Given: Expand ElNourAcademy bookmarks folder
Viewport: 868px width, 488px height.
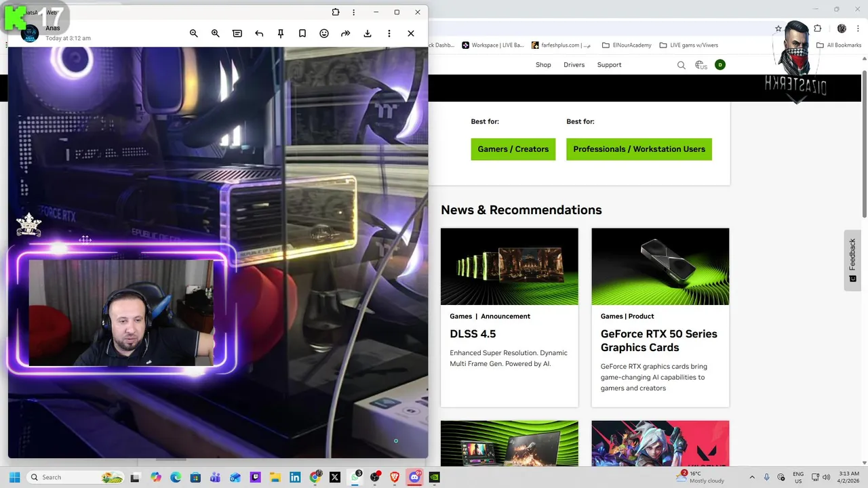Looking at the screenshot, I should tap(627, 45).
